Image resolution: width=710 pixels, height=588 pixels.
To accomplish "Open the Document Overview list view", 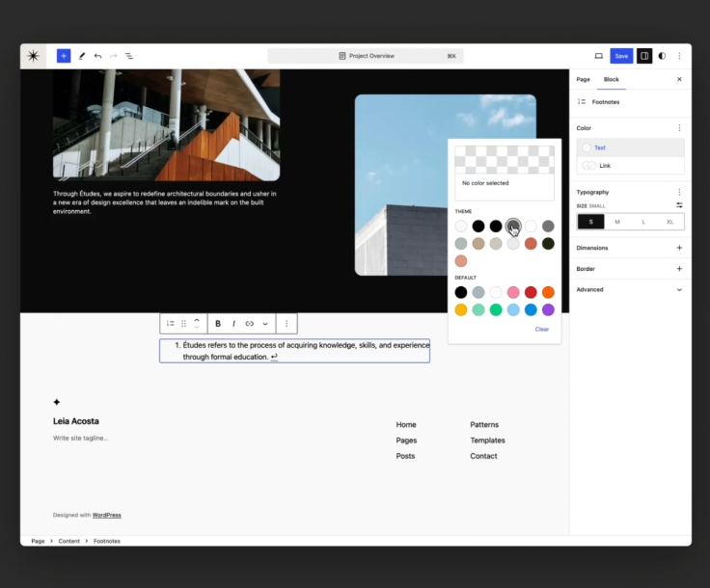I will pos(129,56).
